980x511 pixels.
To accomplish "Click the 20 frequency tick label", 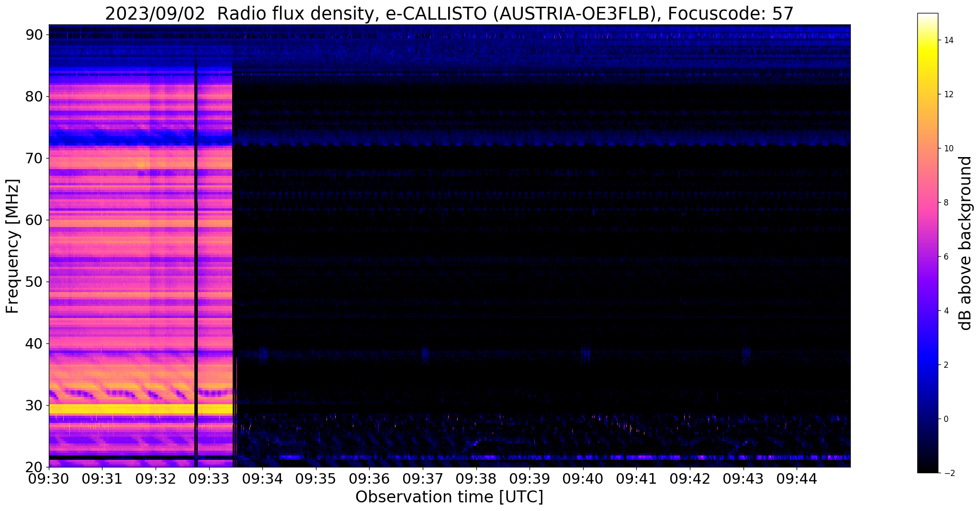I will coord(35,467).
